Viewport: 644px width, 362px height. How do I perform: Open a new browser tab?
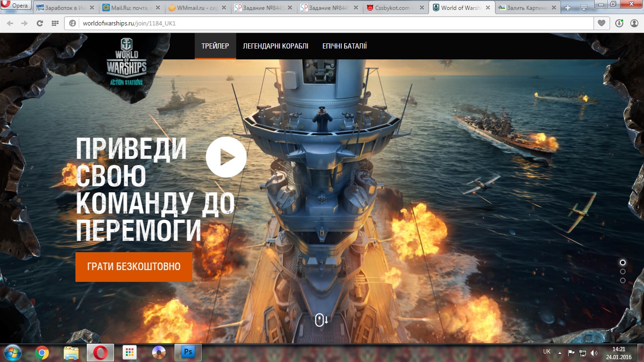[x=568, y=8]
